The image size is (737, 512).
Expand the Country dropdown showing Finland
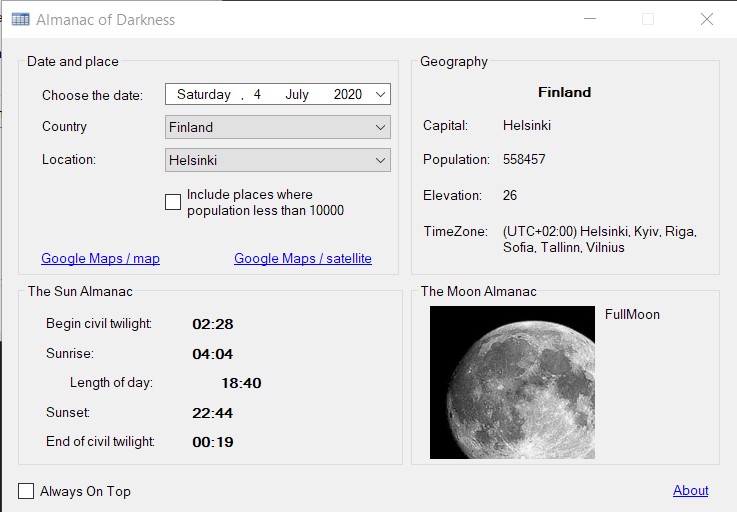379,127
